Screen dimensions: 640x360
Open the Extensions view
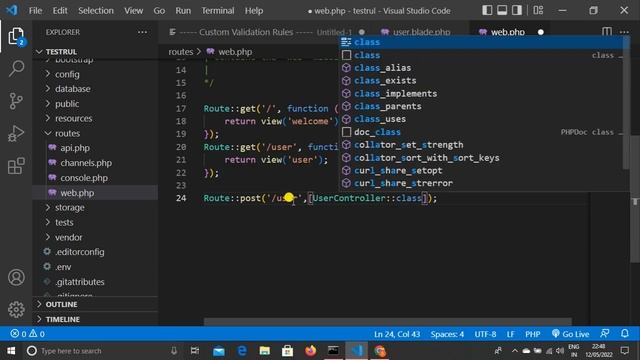[16, 166]
